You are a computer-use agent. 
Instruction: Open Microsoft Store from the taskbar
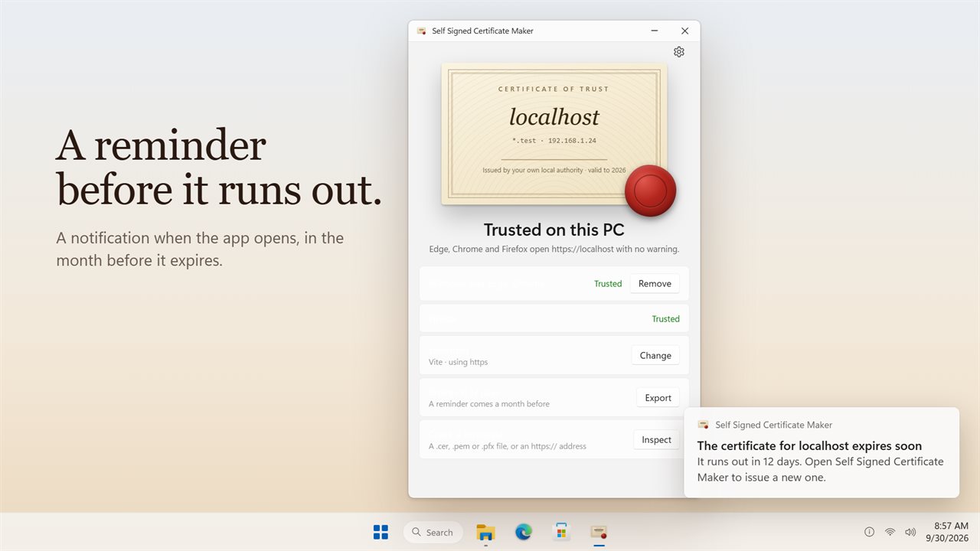(x=561, y=532)
